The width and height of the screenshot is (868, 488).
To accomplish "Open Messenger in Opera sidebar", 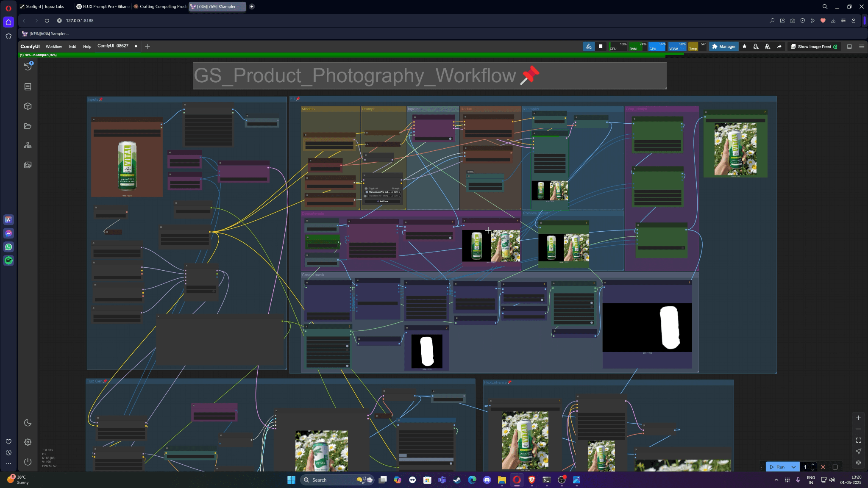I will 8,233.
